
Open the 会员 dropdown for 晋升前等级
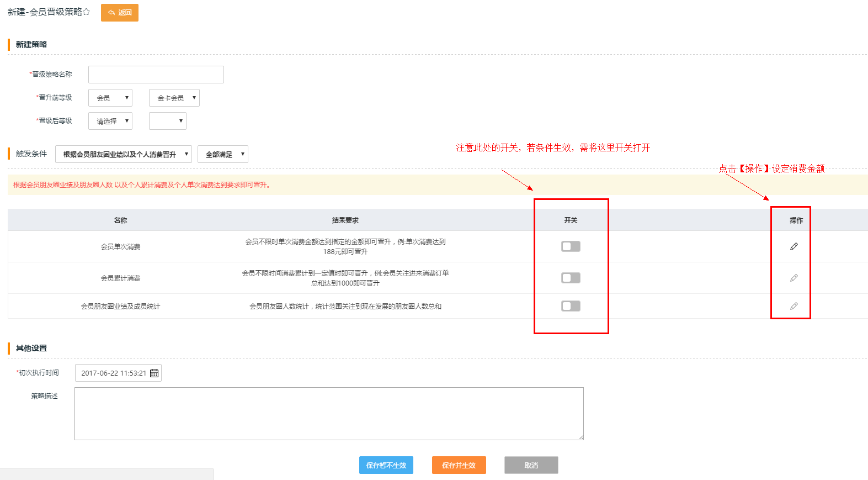coord(110,98)
